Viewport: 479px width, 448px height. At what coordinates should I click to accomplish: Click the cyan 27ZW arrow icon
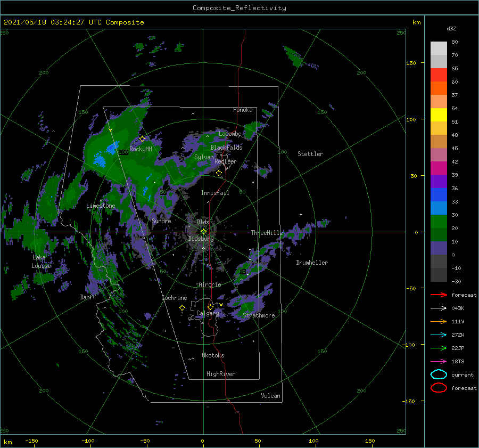439,335
